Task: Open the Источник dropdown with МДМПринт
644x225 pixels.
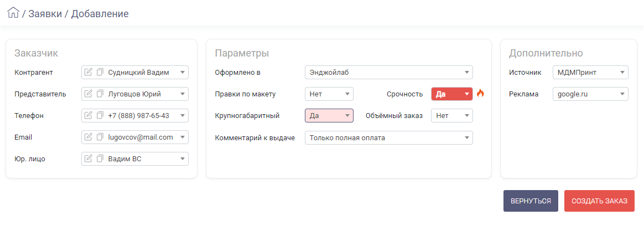Action: 590,73
